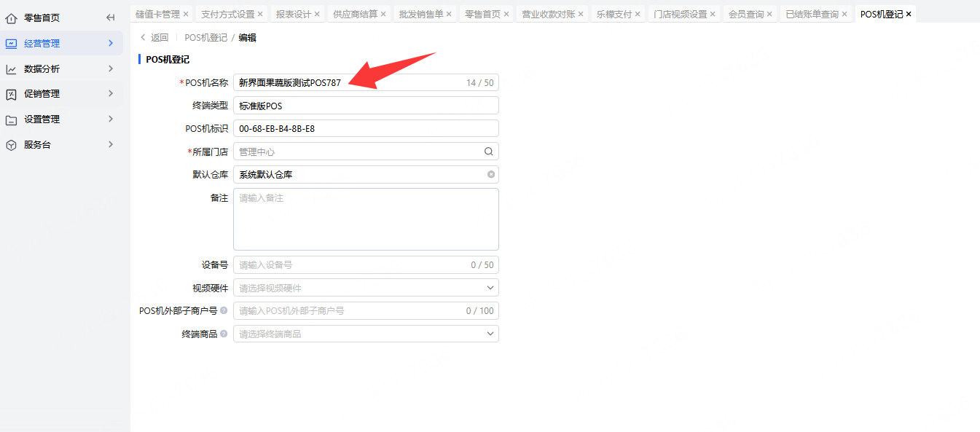The width and height of the screenshot is (980, 432).
Task: Click the 终端类型 field
Action: coord(366,106)
